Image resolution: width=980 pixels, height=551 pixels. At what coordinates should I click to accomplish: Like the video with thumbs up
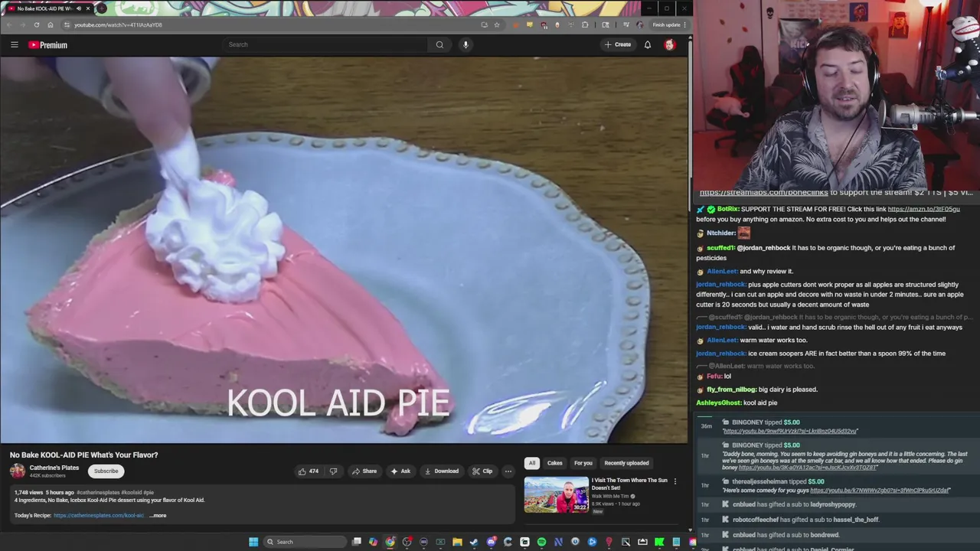pyautogui.click(x=309, y=471)
